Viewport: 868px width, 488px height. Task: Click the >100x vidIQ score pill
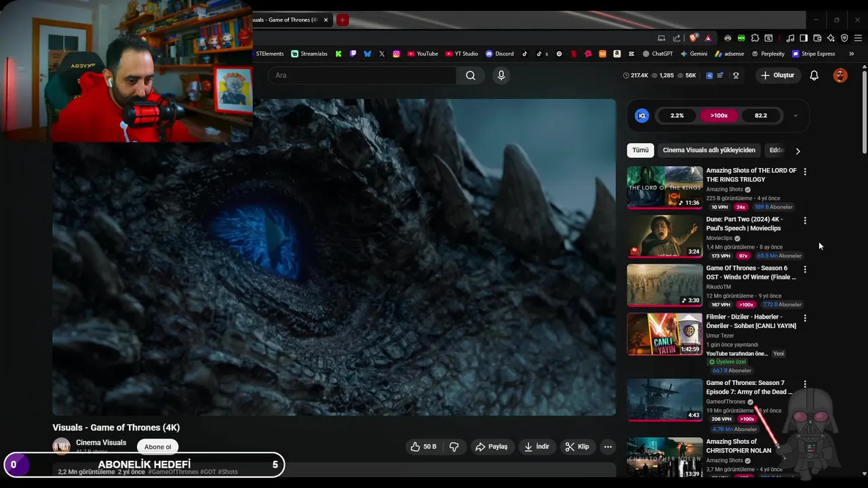point(719,115)
